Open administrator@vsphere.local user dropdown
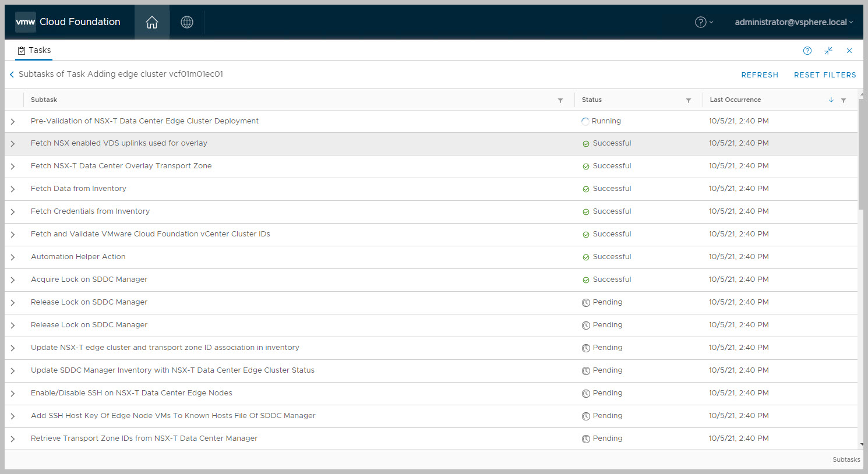Image resolution: width=868 pixels, height=474 pixels. pos(793,22)
